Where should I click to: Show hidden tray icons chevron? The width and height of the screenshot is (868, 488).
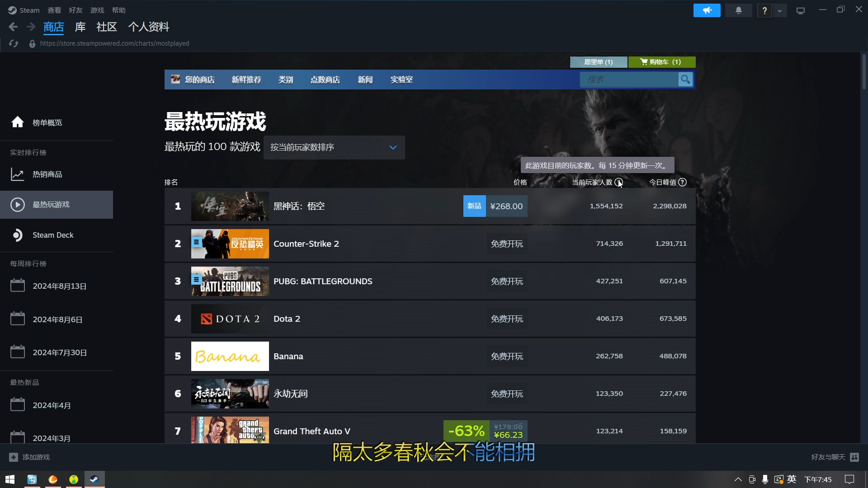click(738, 479)
